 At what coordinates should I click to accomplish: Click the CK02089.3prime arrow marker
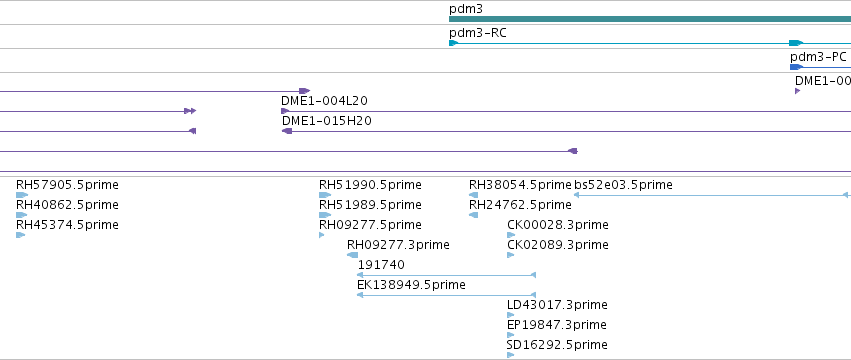pos(510,255)
